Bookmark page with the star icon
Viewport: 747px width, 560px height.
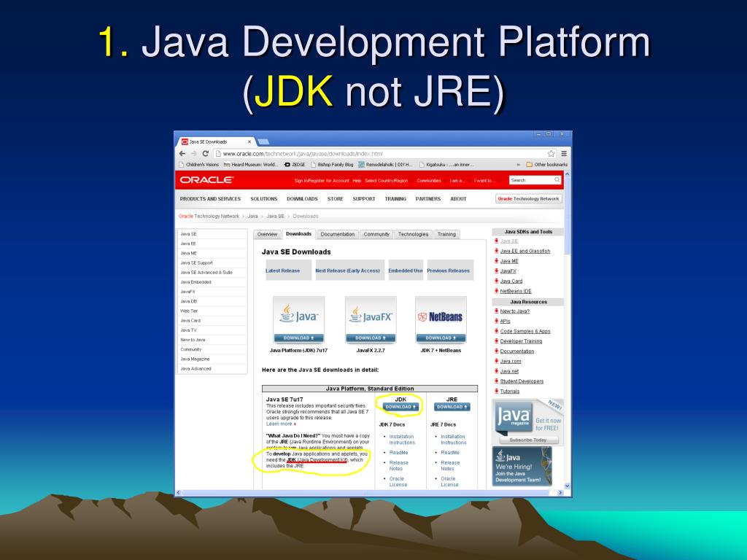click(x=551, y=153)
